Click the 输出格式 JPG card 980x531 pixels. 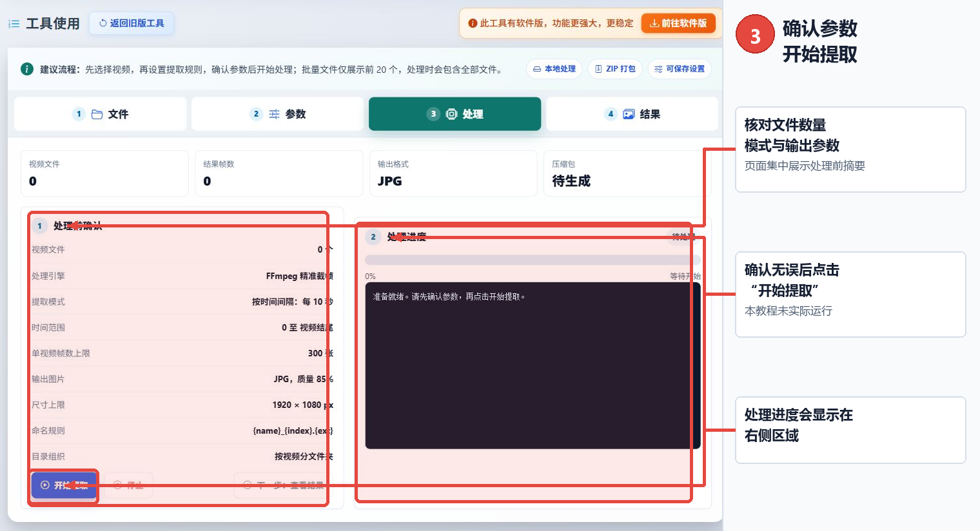click(x=453, y=173)
